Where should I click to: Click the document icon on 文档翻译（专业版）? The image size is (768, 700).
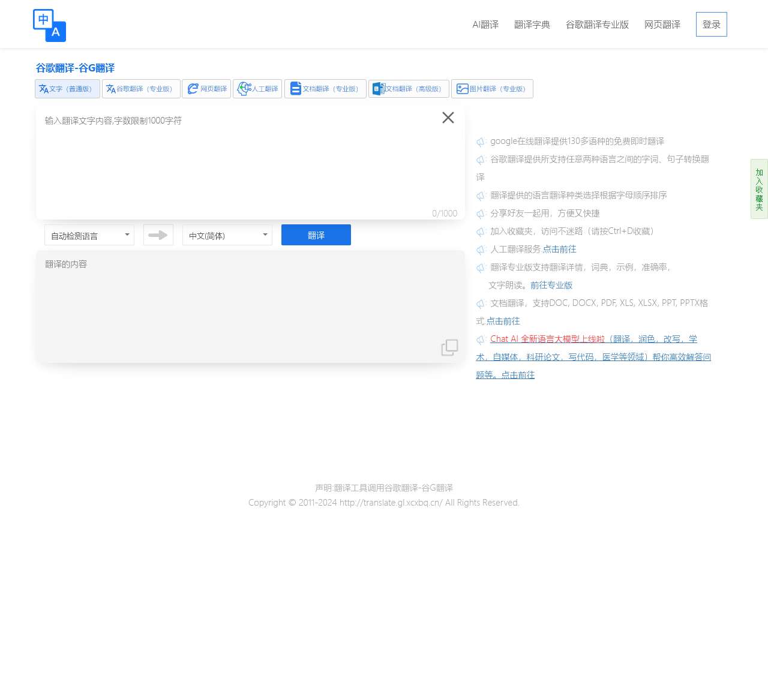(296, 89)
